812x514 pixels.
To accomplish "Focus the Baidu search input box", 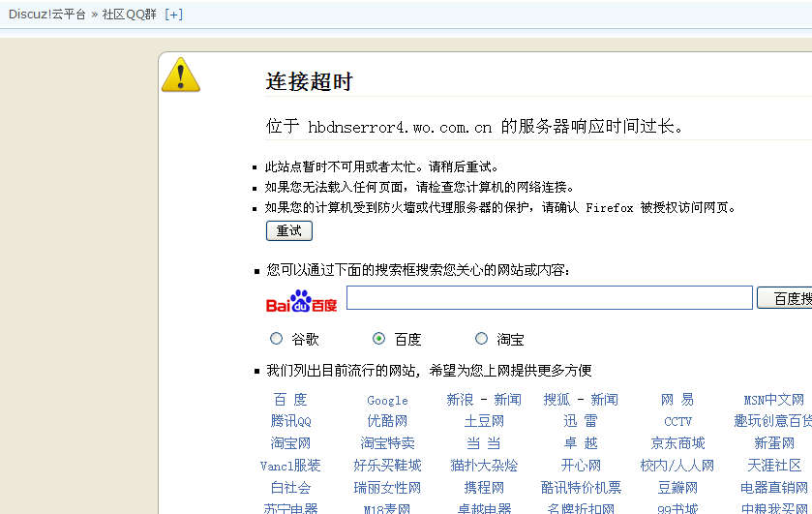I will point(550,297).
